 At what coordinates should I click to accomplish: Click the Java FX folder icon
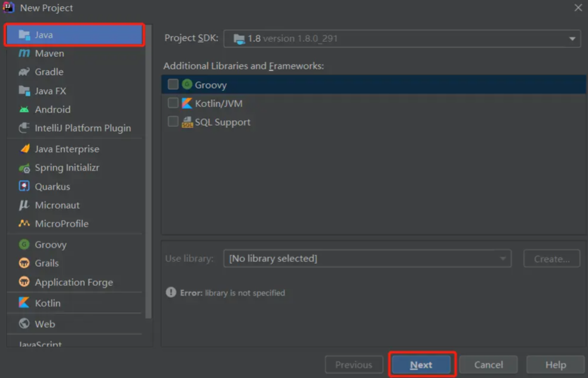click(x=24, y=90)
